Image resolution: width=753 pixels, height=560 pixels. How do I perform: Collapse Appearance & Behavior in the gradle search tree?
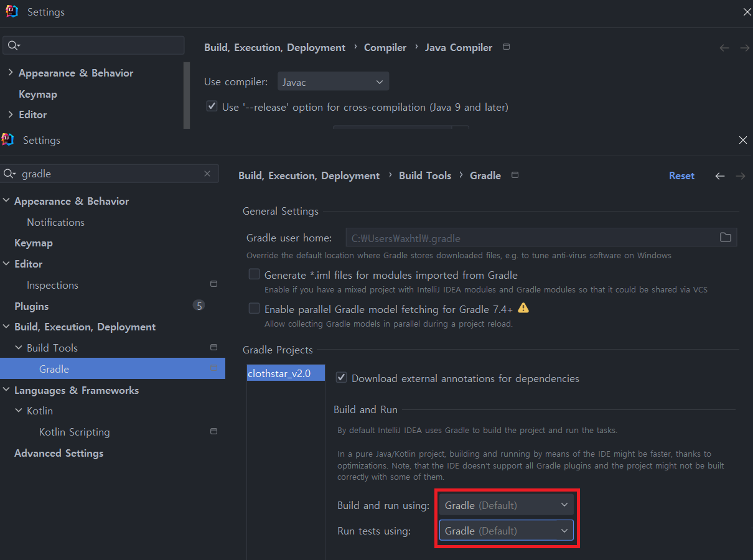tap(6, 201)
